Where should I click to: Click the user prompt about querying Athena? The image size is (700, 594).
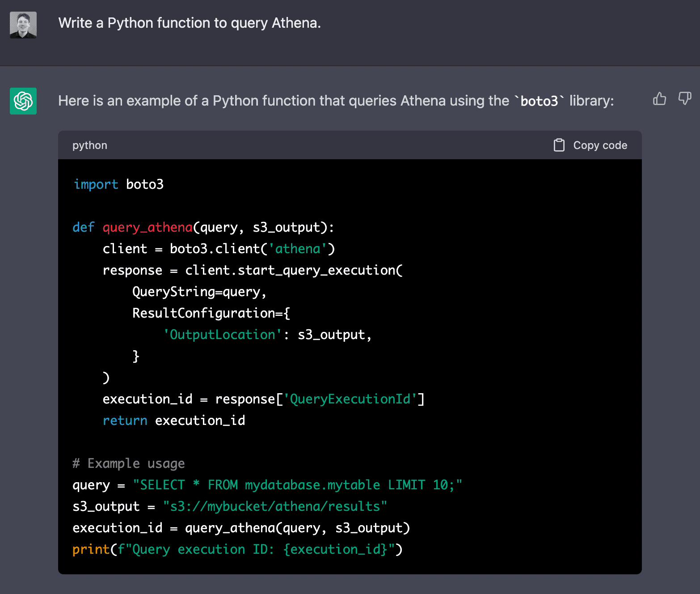(x=190, y=23)
